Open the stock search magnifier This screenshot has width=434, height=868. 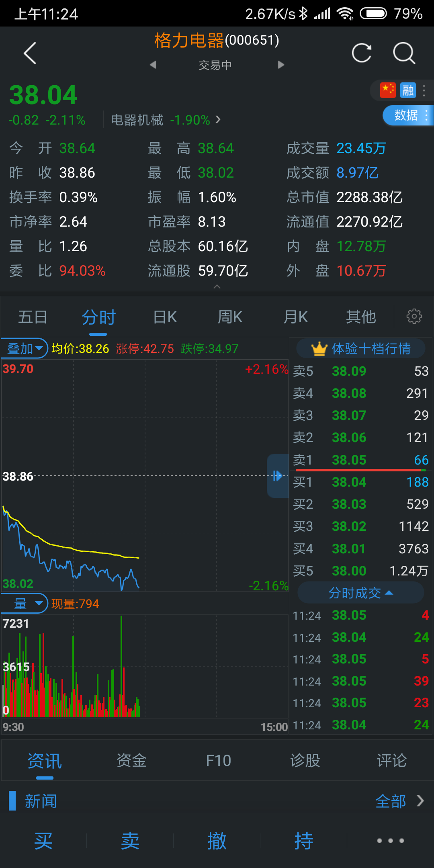point(404,53)
